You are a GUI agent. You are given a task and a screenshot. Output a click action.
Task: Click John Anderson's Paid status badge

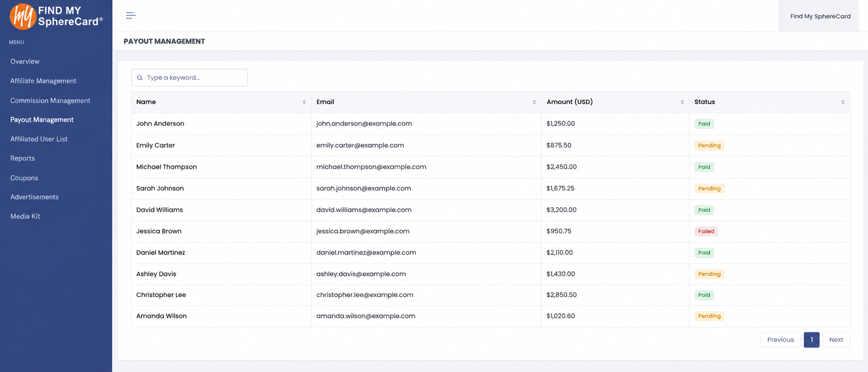pos(704,124)
